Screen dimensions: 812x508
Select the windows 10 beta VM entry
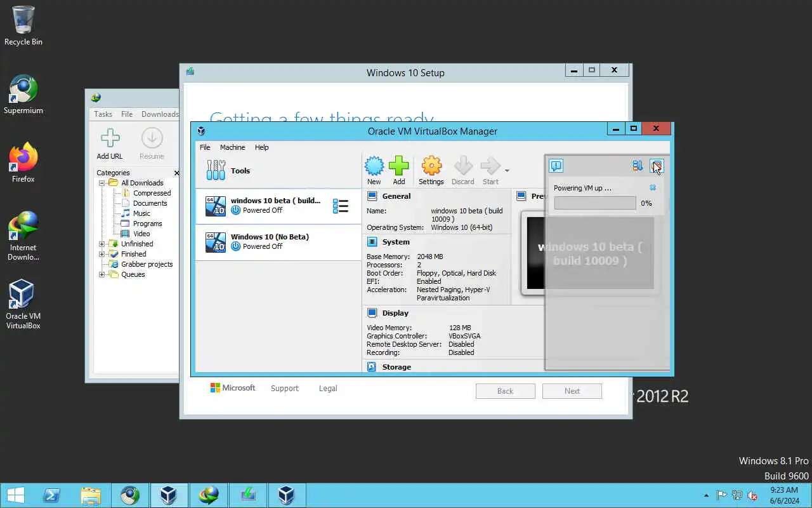(x=278, y=206)
